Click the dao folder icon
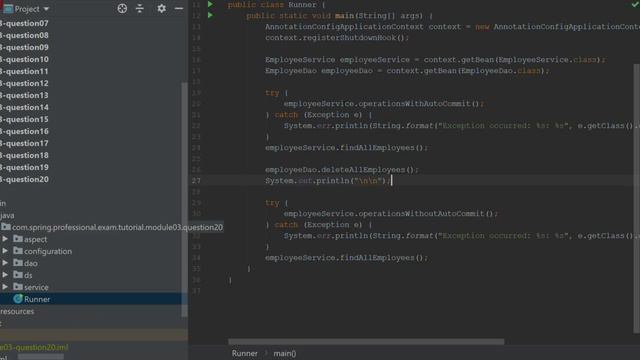This screenshot has height=360, width=640. click(18, 263)
